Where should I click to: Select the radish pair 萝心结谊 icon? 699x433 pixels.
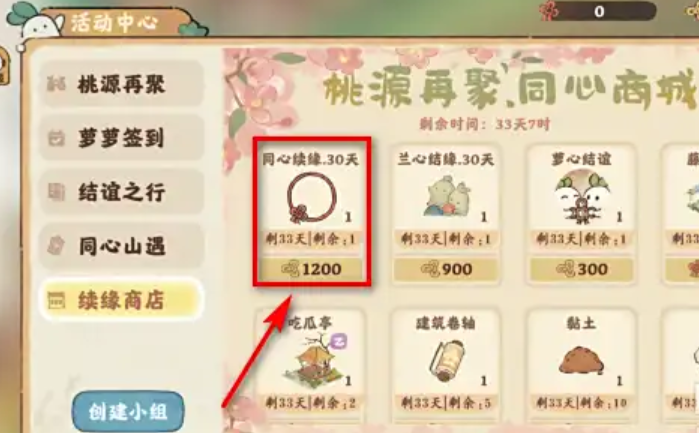click(x=581, y=197)
